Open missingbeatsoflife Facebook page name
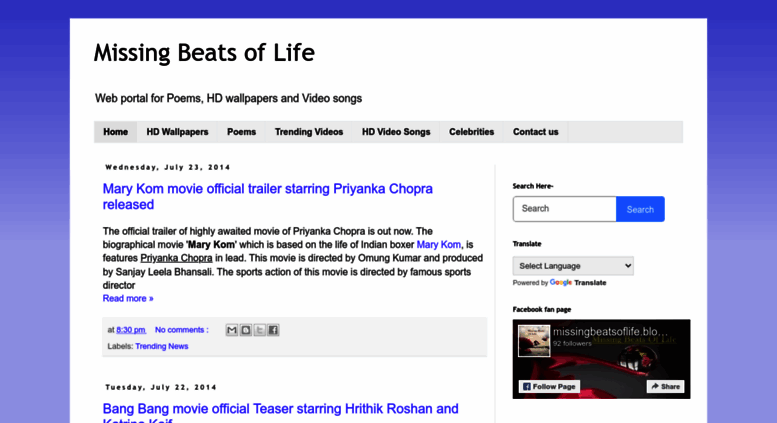Viewport: 777px width, 423px height. tap(610, 331)
